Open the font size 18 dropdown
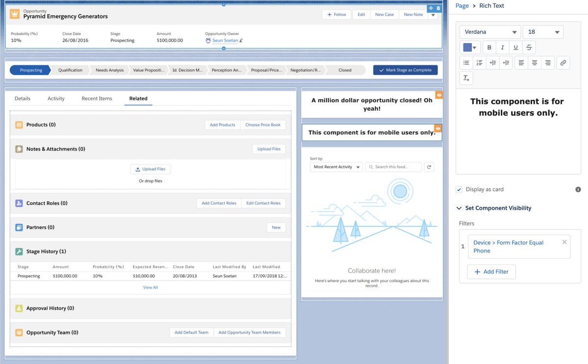Screen dimensions: 588x364 click(x=541, y=31)
